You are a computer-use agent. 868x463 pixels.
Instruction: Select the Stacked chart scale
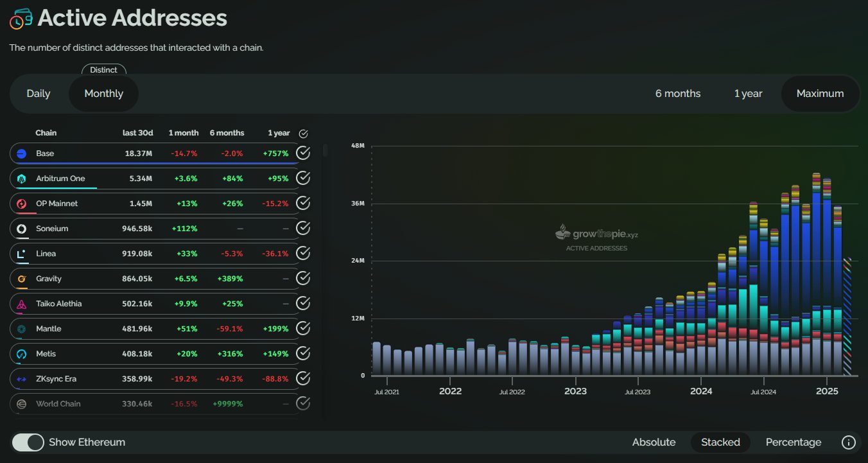(x=720, y=442)
